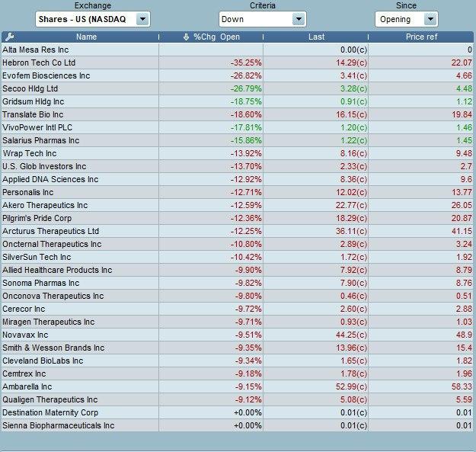Click the green -26.79% change value
This screenshot has height=452, width=476.
(246, 88)
